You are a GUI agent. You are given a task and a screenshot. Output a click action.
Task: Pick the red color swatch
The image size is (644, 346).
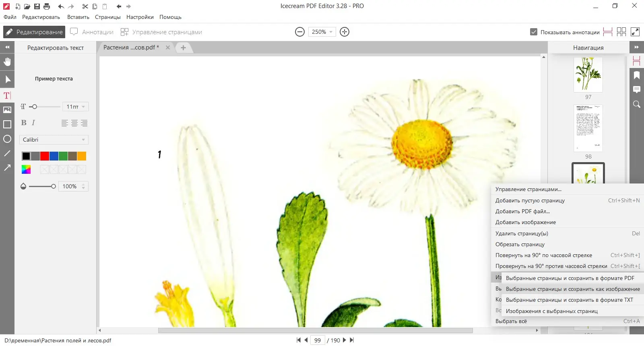pos(45,156)
